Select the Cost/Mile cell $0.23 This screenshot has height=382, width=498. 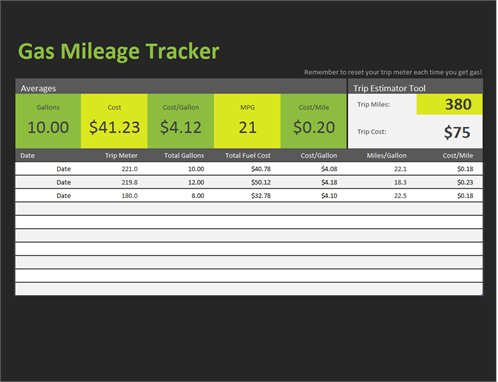[465, 182]
